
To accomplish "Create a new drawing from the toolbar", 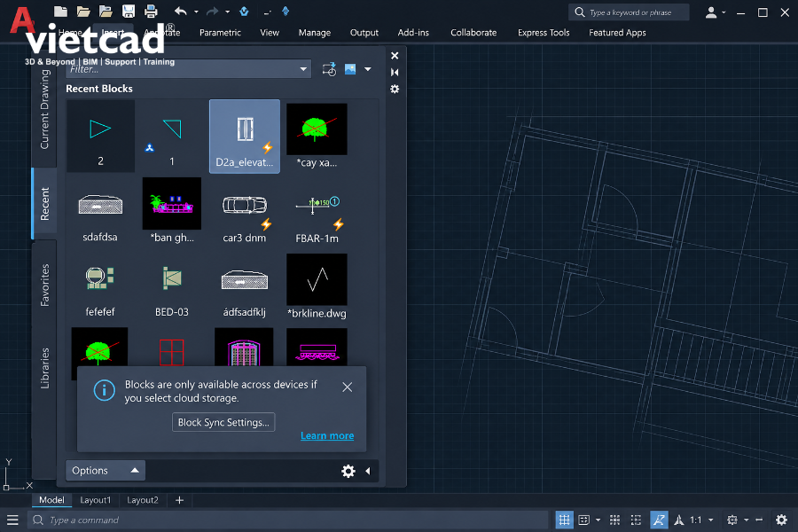I will point(60,12).
